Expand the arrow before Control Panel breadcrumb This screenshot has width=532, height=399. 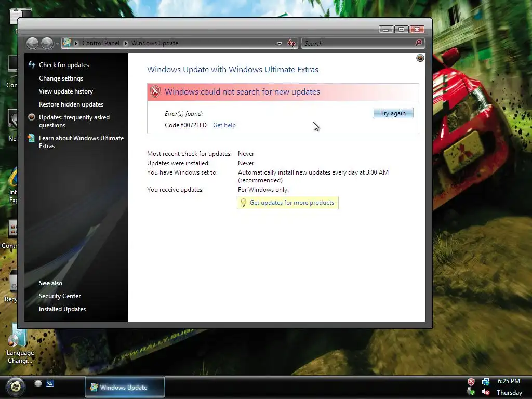pos(76,43)
